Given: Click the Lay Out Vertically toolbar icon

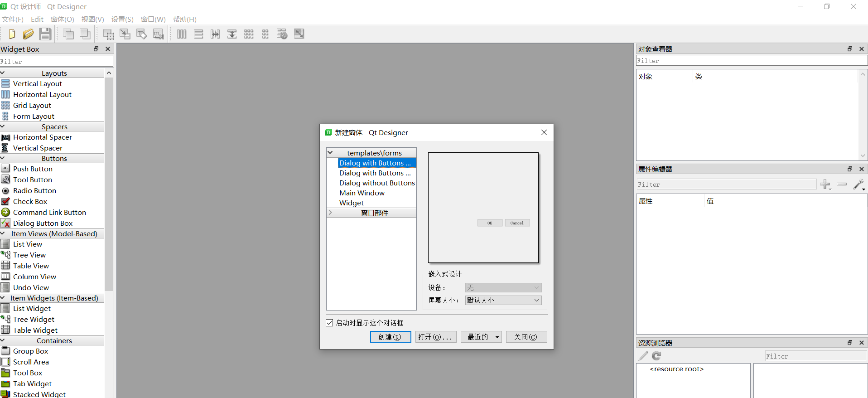Looking at the screenshot, I should 198,34.
